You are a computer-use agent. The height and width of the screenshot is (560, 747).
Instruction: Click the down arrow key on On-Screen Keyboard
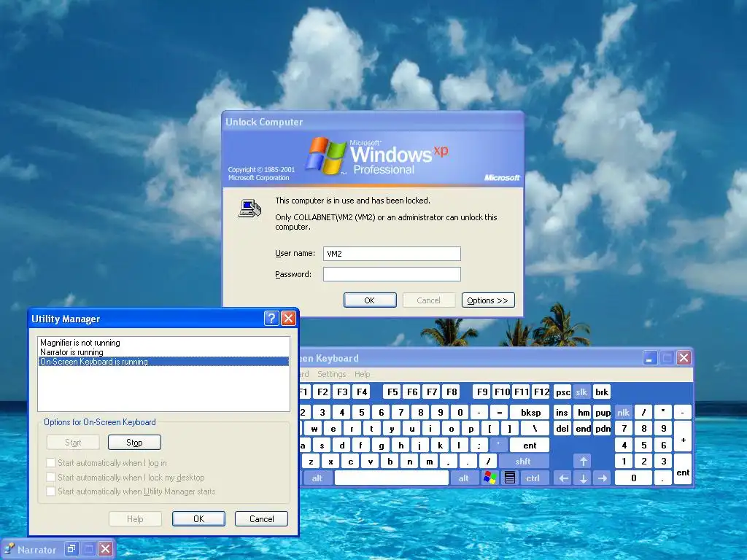[x=583, y=478]
